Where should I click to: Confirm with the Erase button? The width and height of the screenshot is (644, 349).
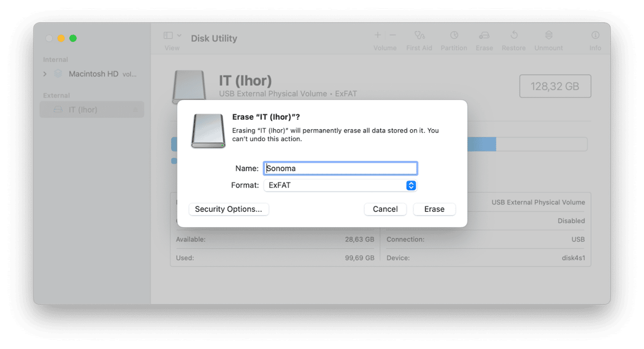(434, 209)
